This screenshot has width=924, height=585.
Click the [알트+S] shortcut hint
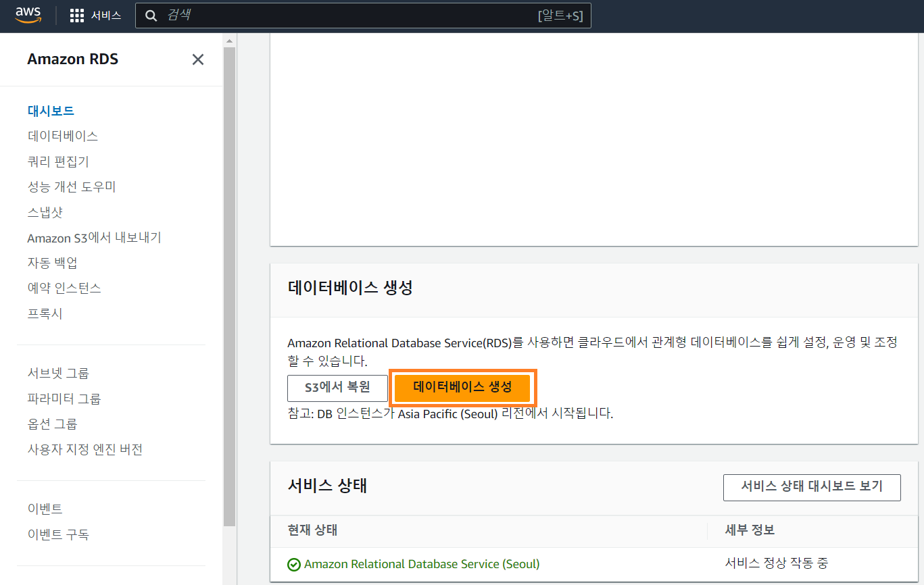click(560, 16)
